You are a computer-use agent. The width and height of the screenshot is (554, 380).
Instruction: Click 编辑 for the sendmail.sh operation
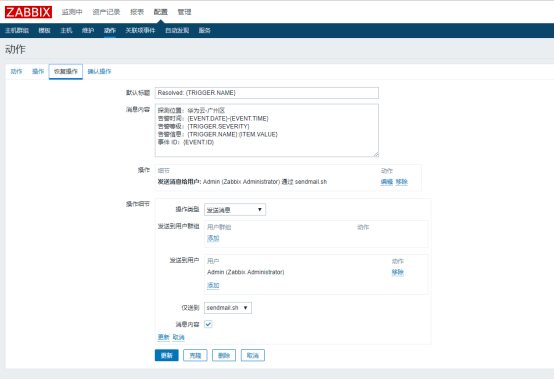coord(387,182)
